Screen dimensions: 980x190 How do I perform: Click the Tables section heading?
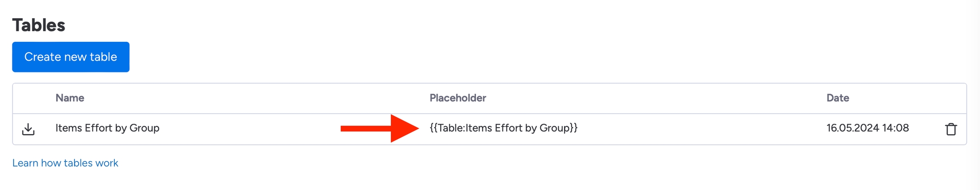[x=39, y=25]
